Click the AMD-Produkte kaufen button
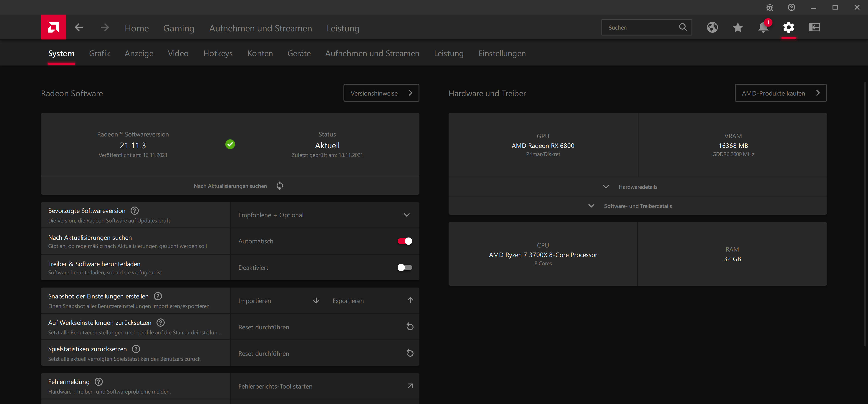This screenshot has height=404, width=868. click(780, 93)
